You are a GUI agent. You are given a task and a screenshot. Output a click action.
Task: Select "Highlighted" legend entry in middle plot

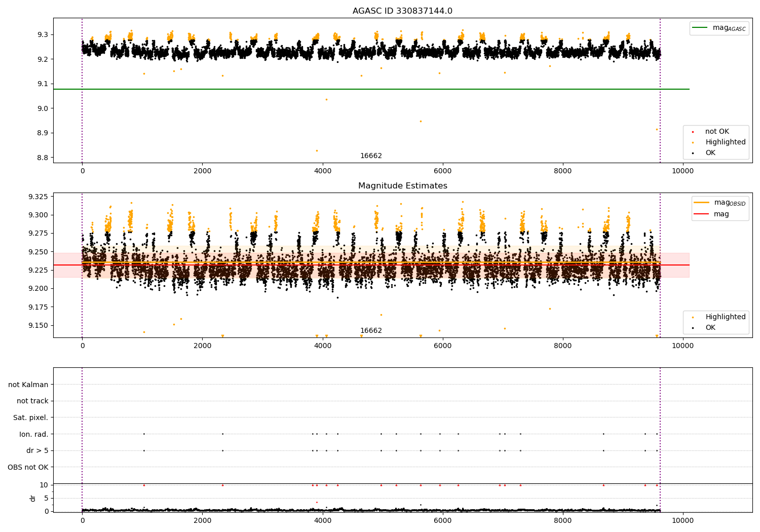click(725, 317)
